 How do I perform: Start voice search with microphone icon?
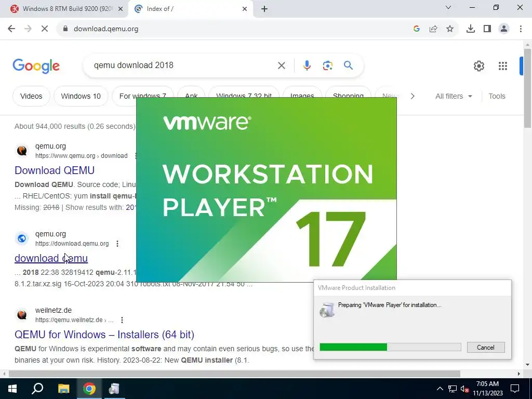(x=307, y=65)
